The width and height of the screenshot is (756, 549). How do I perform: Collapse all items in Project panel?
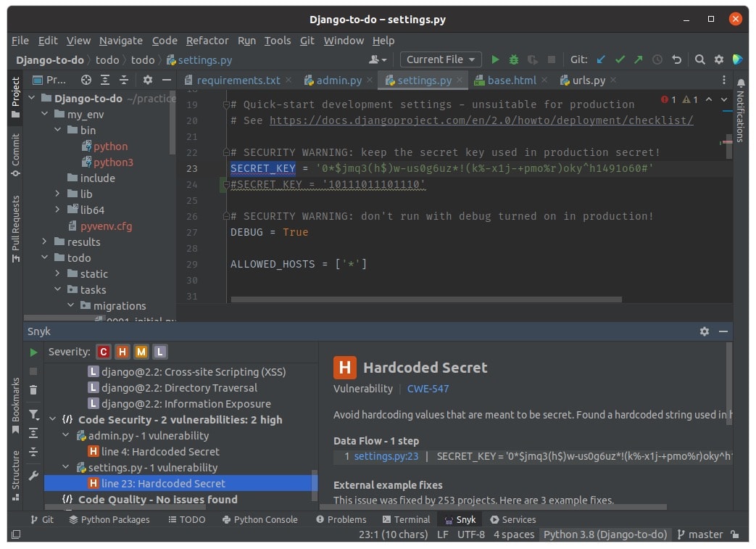click(x=124, y=80)
